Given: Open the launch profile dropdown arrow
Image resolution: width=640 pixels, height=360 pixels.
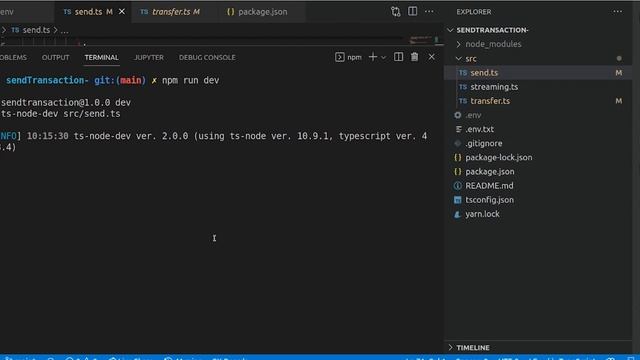Looking at the screenshot, I should click(x=383, y=58).
